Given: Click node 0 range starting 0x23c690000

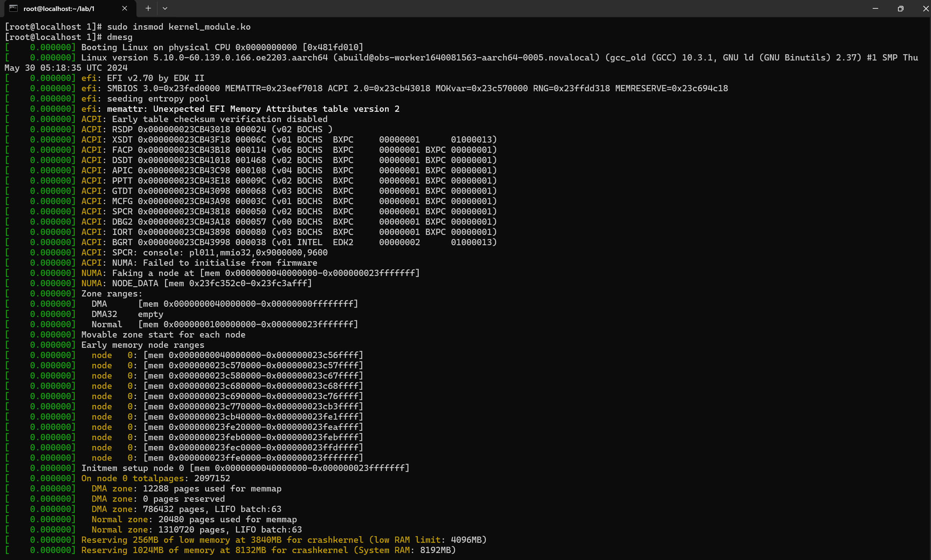Looking at the screenshot, I should (227, 396).
